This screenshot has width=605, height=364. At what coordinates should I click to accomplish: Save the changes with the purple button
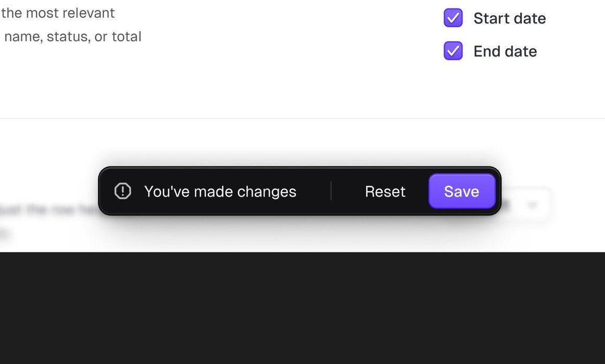461,191
